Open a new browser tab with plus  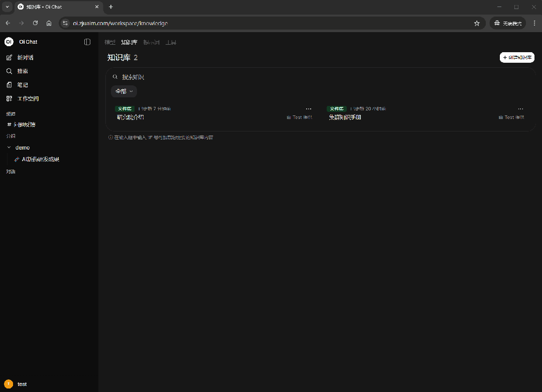(x=111, y=7)
